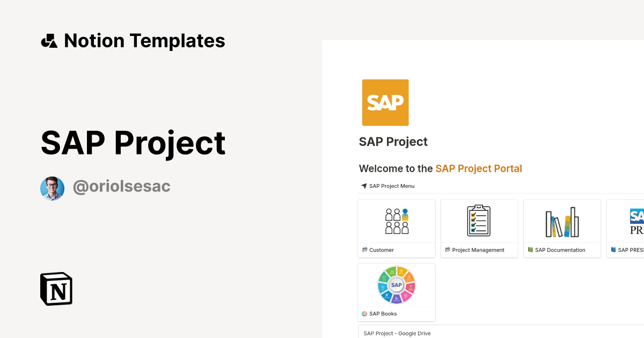Viewport: 644px width, 338px height.
Task: Click the Notion Templates heading
Action: (144, 41)
